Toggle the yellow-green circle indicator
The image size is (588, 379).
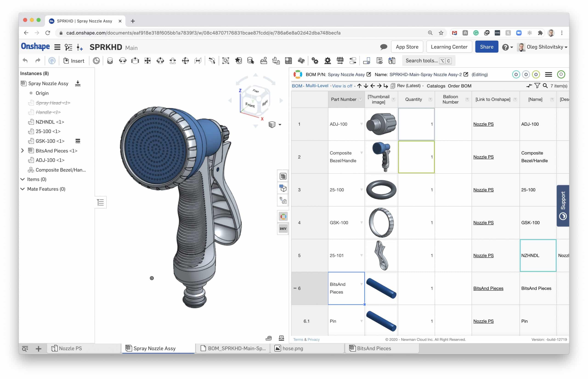point(536,74)
